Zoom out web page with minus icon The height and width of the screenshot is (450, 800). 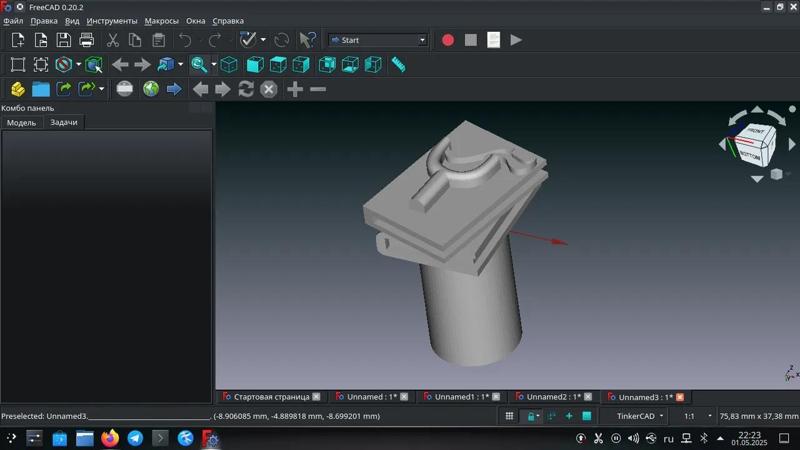pyautogui.click(x=318, y=89)
